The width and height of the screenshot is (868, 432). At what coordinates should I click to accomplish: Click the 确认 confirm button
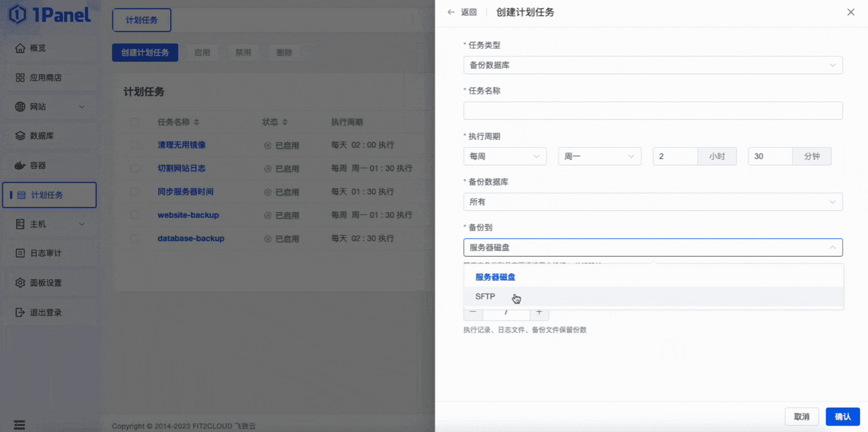point(843,416)
